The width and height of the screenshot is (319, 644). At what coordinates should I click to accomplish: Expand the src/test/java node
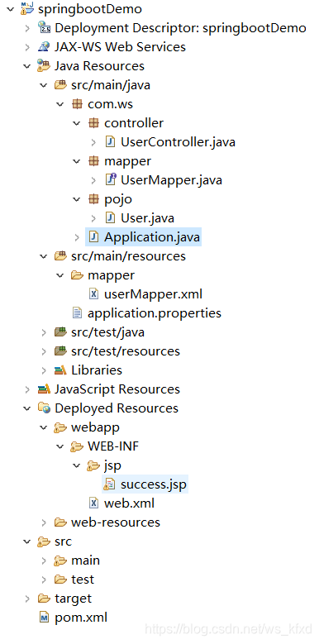[x=44, y=332]
